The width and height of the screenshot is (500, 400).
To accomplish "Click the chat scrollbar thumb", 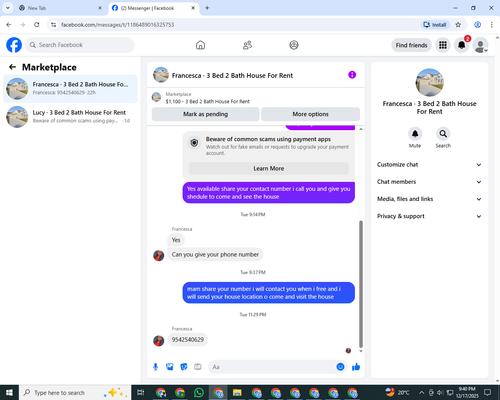I will point(361,284).
